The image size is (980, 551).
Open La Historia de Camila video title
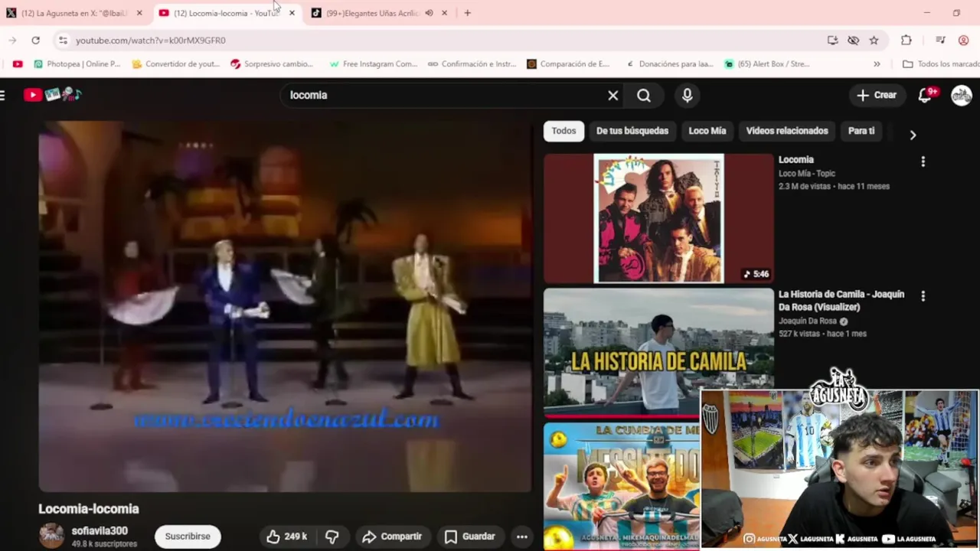coord(841,301)
